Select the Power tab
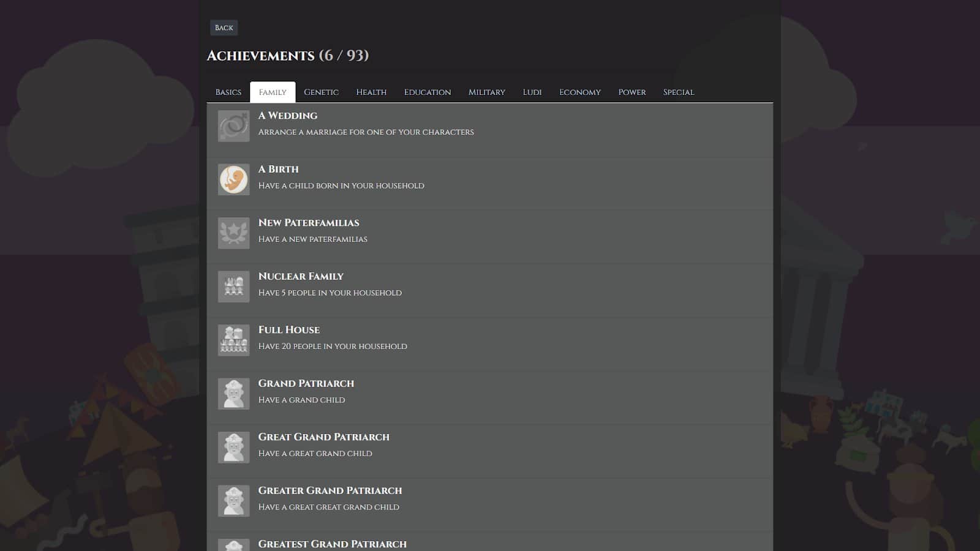The width and height of the screenshot is (980, 551). tap(631, 92)
